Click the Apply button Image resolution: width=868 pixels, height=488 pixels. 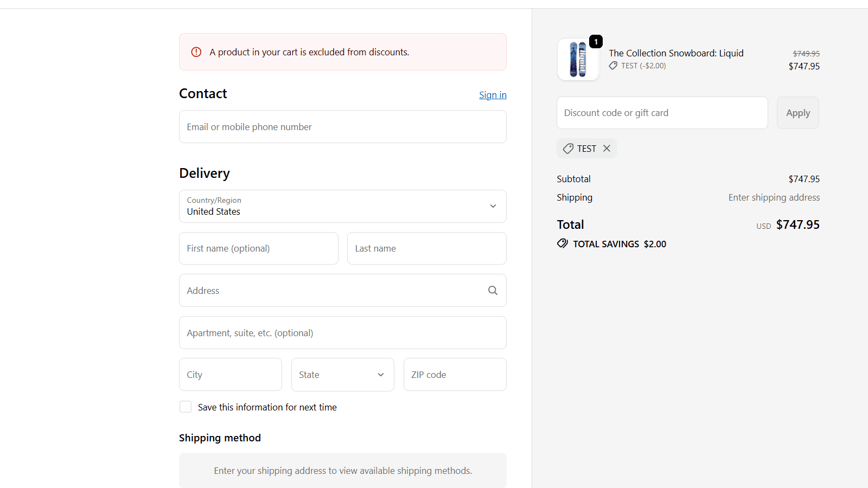(x=797, y=113)
